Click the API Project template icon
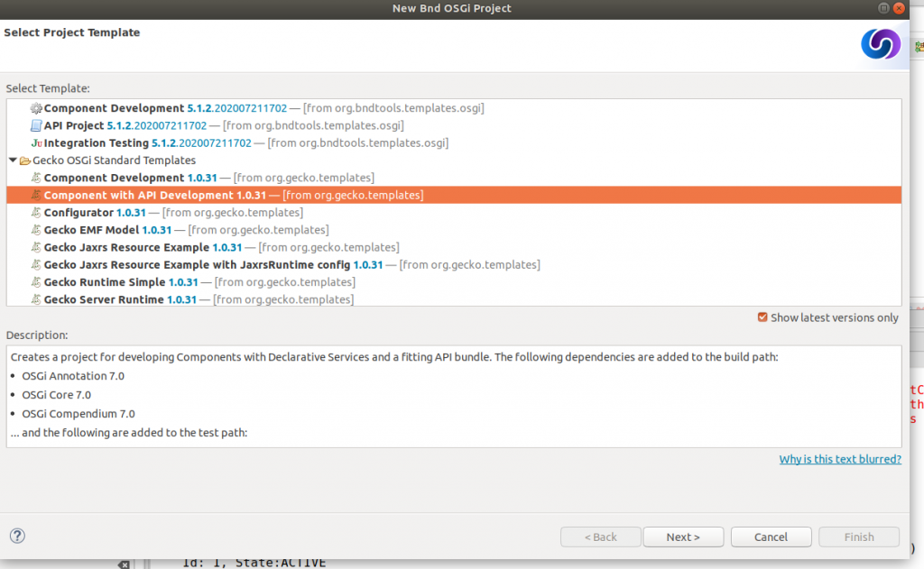 (x=36, y=125)
